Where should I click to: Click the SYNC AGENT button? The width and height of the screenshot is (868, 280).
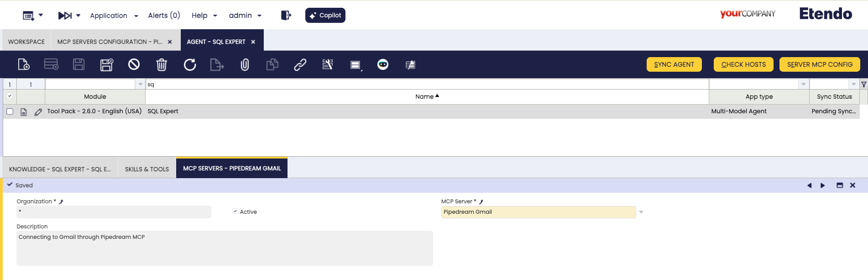(x=674, y=64)
